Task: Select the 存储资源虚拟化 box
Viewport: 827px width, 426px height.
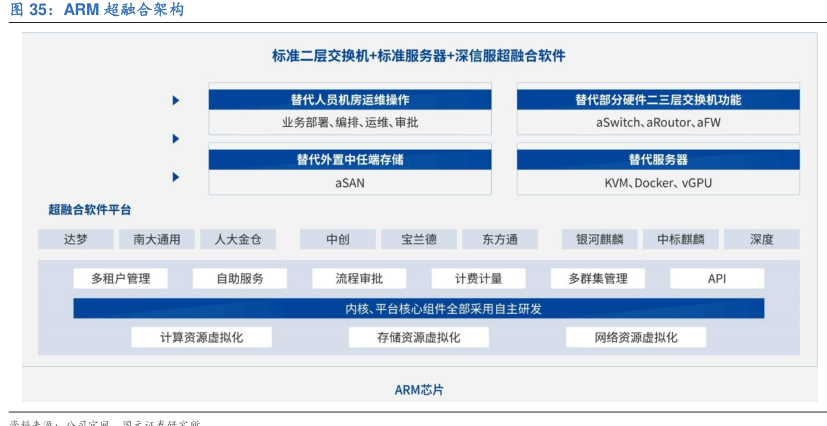Action: (419, 338)
